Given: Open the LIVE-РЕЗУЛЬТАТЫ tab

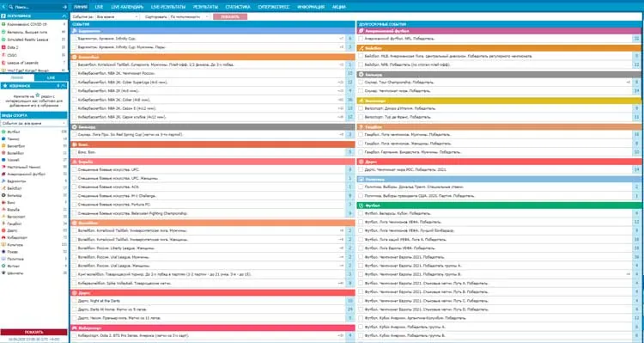Looking at the screenshot, I should 168,7.
